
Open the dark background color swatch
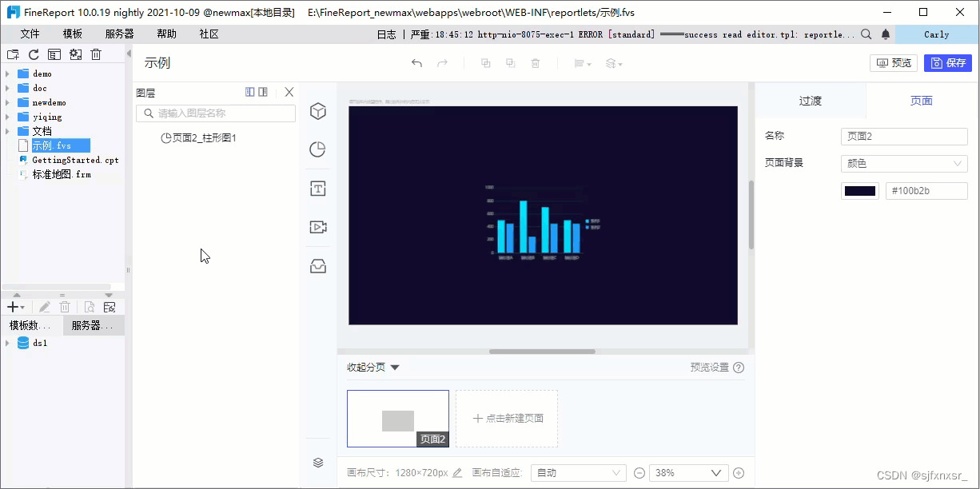tap(860, 191)
